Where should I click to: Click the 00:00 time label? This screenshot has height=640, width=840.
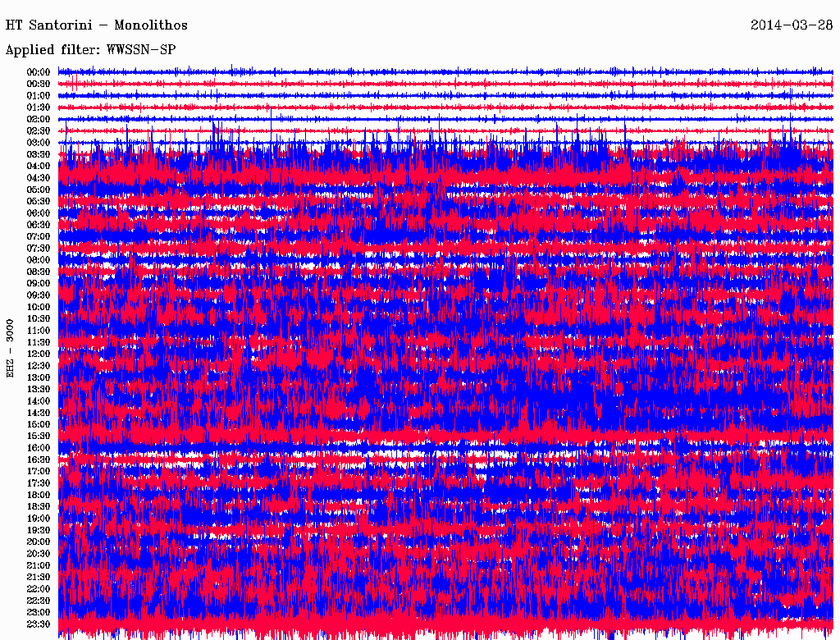(x=39, y=72)
